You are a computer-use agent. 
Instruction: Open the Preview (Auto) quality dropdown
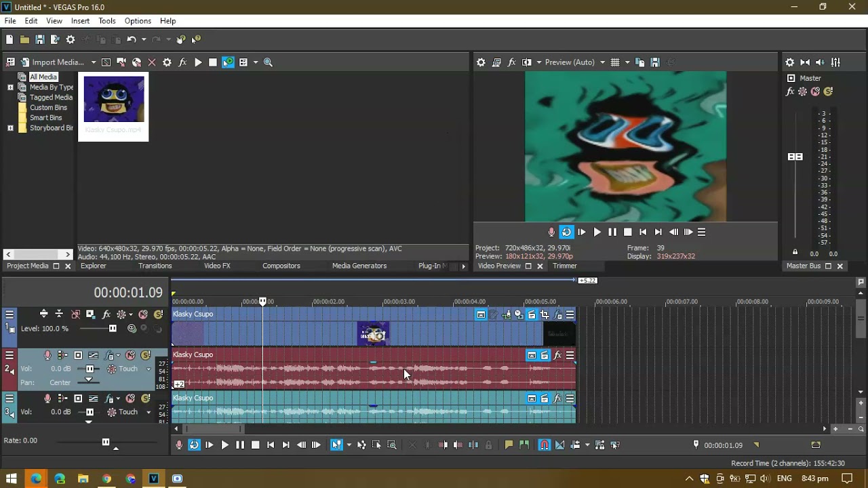(575, 62)
